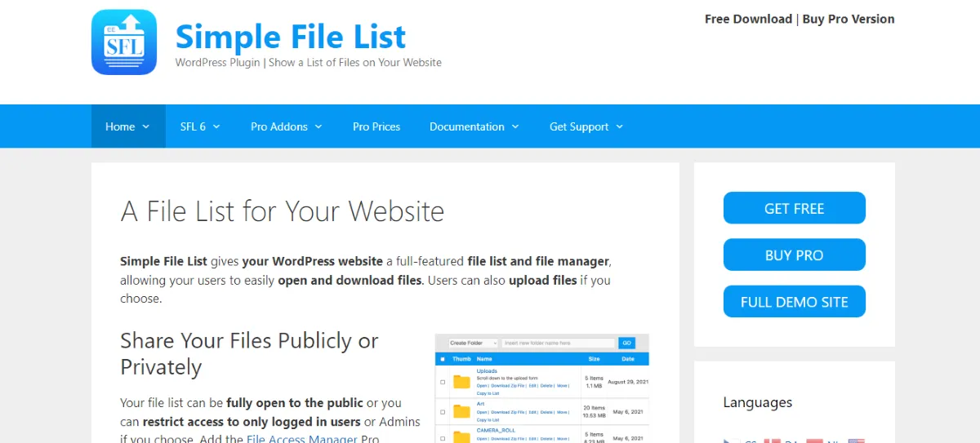Open the Buy Pro Version header link
980x443 pixels.
pos(848,19)
